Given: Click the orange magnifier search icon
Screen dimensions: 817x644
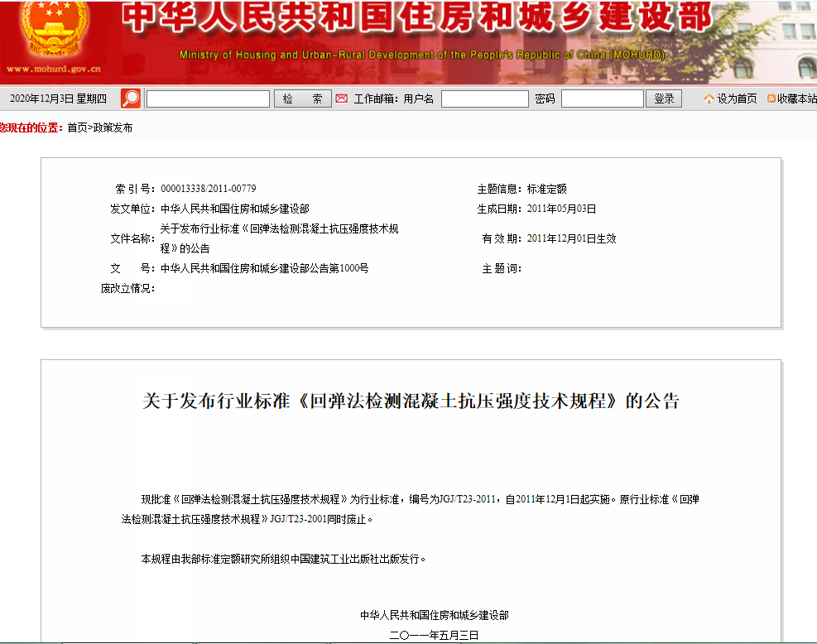Looking at the screenshot, I should point(131,99).
